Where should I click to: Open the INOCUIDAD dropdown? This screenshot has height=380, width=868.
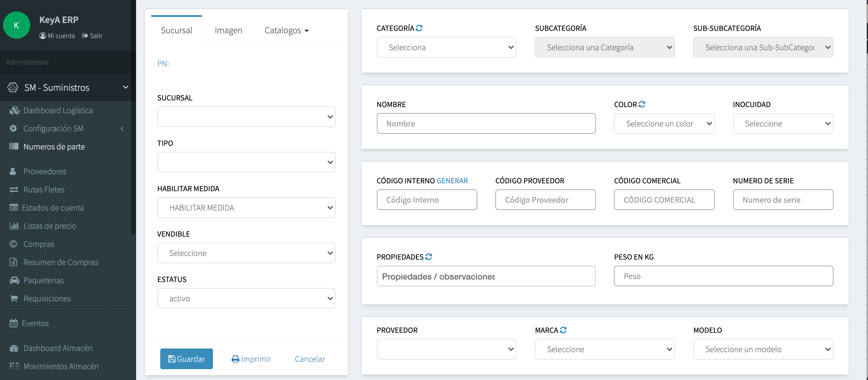[783, 124]
